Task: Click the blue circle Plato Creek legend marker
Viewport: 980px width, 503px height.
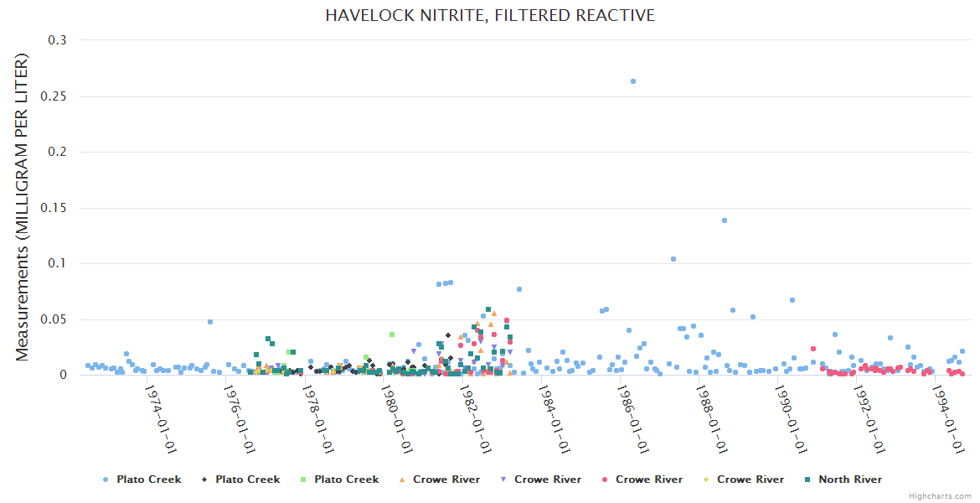Action: (x=106, y=480)
